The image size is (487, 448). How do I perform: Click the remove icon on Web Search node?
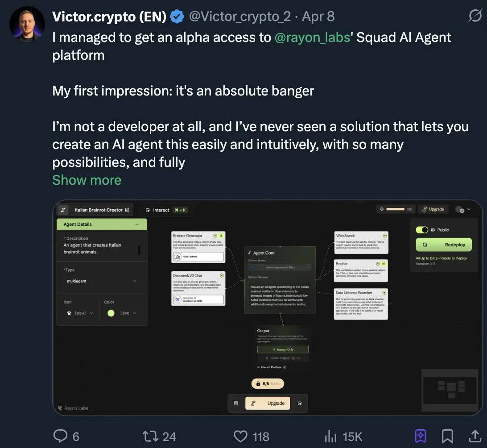point(385,236)
